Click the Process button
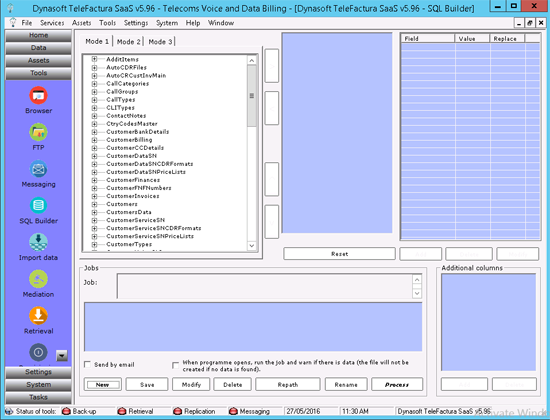550x420 pixels. coord(397,385)
